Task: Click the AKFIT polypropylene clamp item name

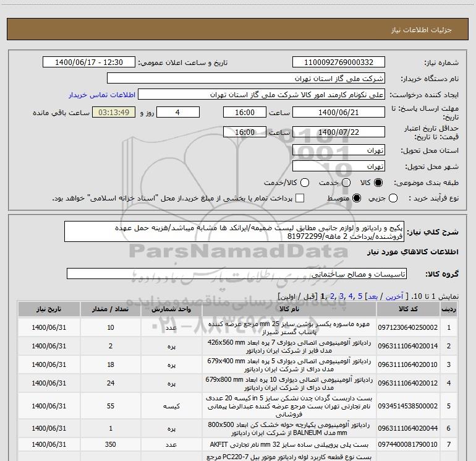Action: [289, 444]
